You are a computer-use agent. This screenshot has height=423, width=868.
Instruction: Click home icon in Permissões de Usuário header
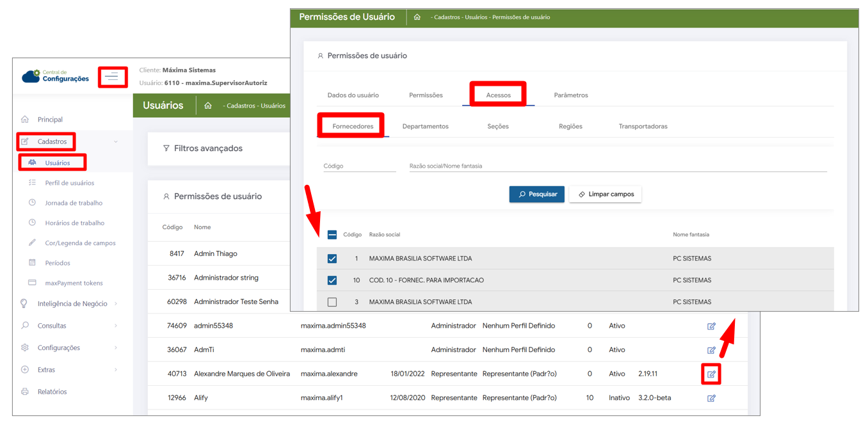pyautogui.click(x=417, y=17)
